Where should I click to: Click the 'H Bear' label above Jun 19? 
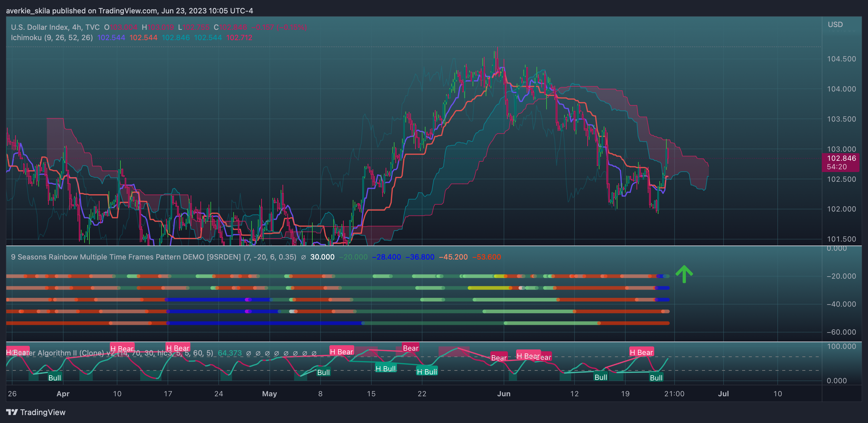tap(641, 352)
